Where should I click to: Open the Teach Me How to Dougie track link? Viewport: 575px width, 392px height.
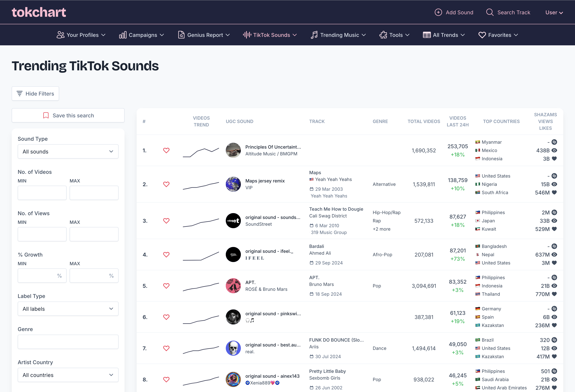(x=336, y=209)
